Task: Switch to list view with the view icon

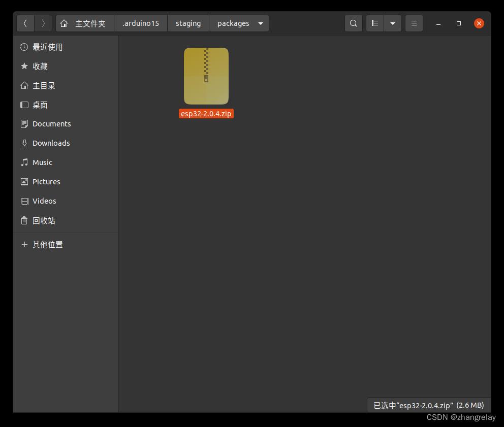Action: click(x=375, y=23)
